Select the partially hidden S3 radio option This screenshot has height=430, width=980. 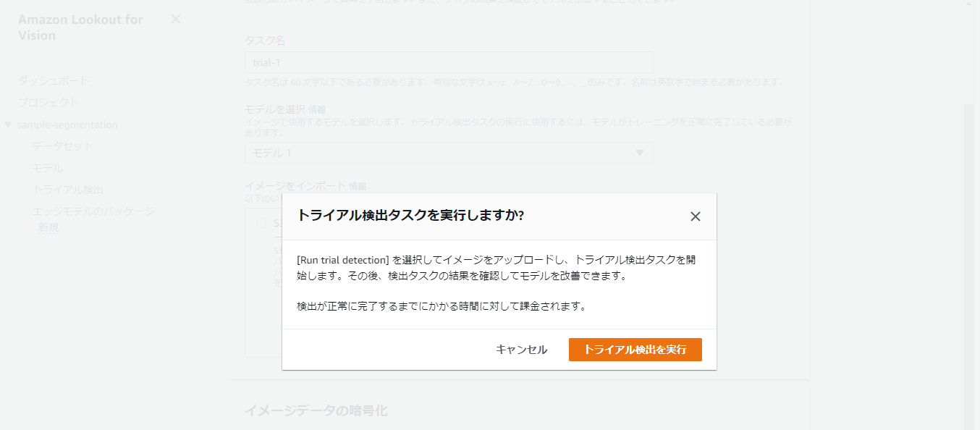point(261,224)
